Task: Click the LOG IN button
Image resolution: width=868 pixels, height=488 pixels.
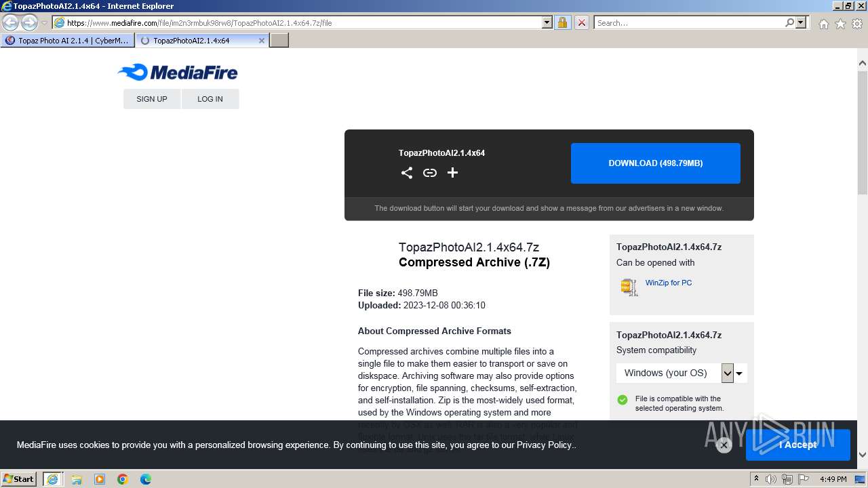Action: (210, 99)
